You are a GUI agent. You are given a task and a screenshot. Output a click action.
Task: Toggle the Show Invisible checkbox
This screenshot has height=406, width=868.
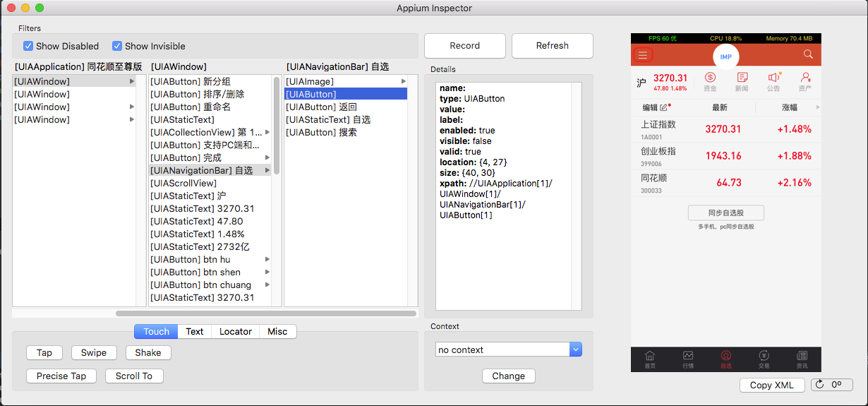click(x=117, y=46)
